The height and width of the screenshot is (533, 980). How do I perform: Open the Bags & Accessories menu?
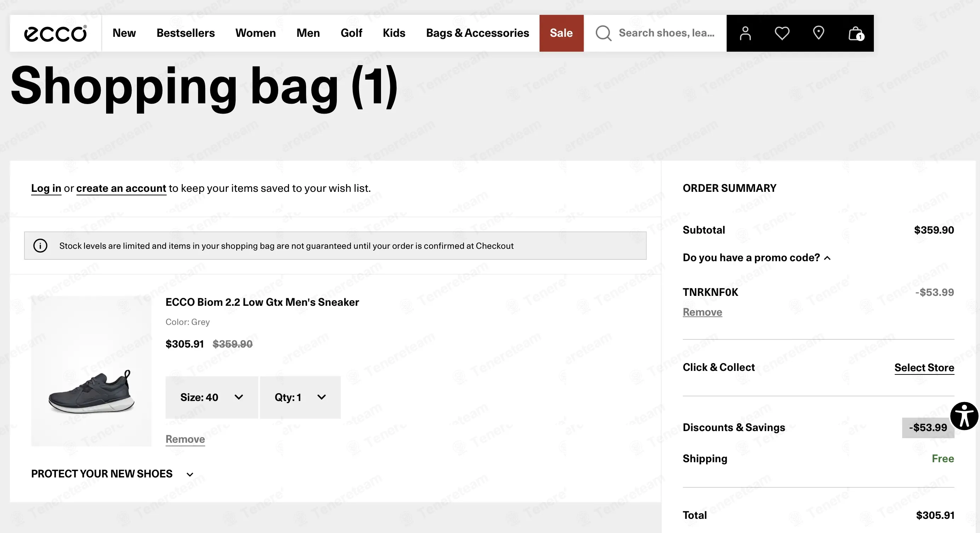click(478, 33)
